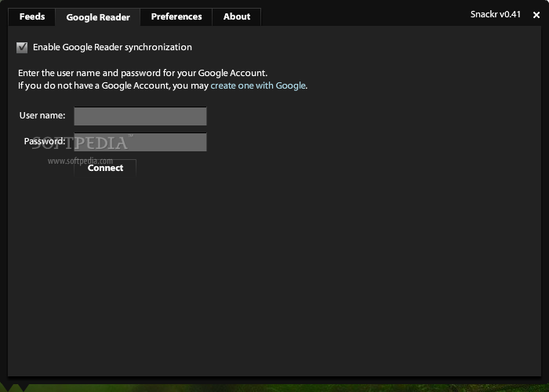Click the 'Snackr v0.41' version text

(x=496, y=14)
